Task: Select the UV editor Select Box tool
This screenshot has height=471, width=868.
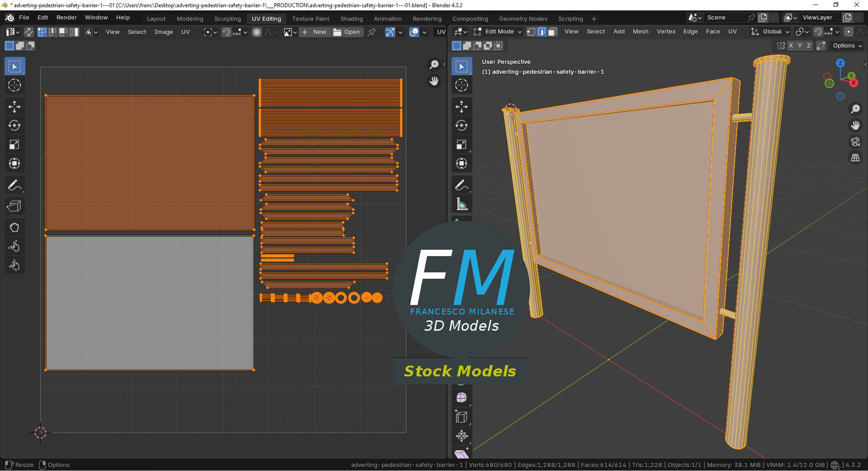Action: point(14,66)
